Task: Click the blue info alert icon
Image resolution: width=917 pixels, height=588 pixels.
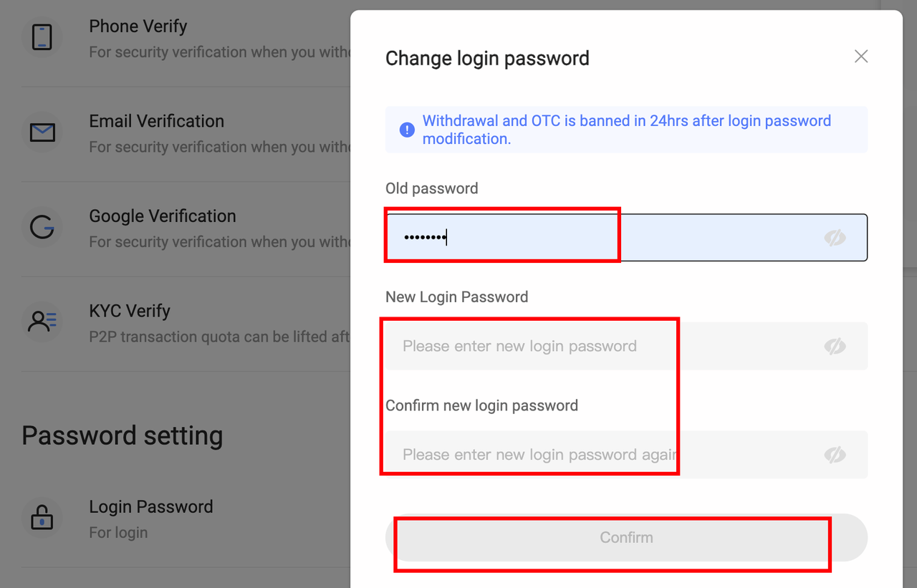Action: coord(407,130)
